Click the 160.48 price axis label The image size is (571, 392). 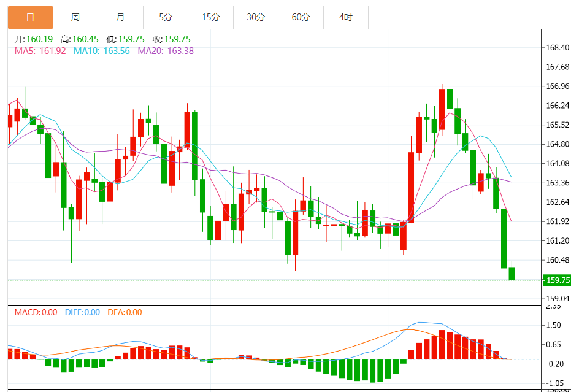tap(557, 259)
